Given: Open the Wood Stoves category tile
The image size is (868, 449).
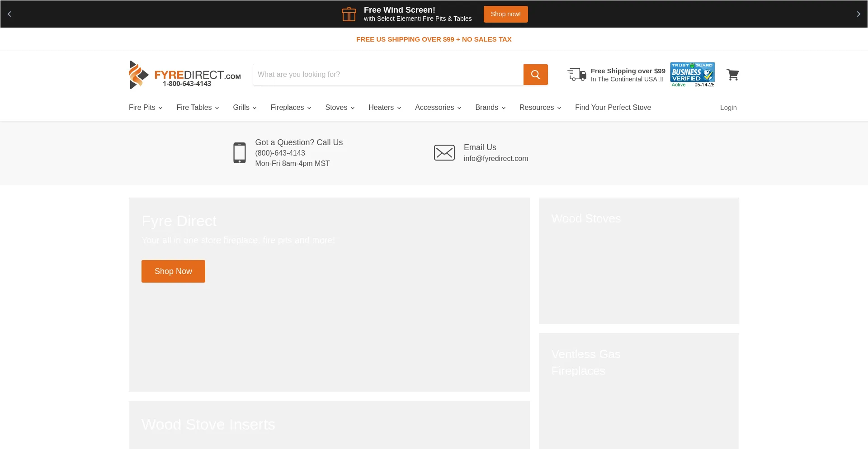Looking at the screenshot, I should pos(638,260).
